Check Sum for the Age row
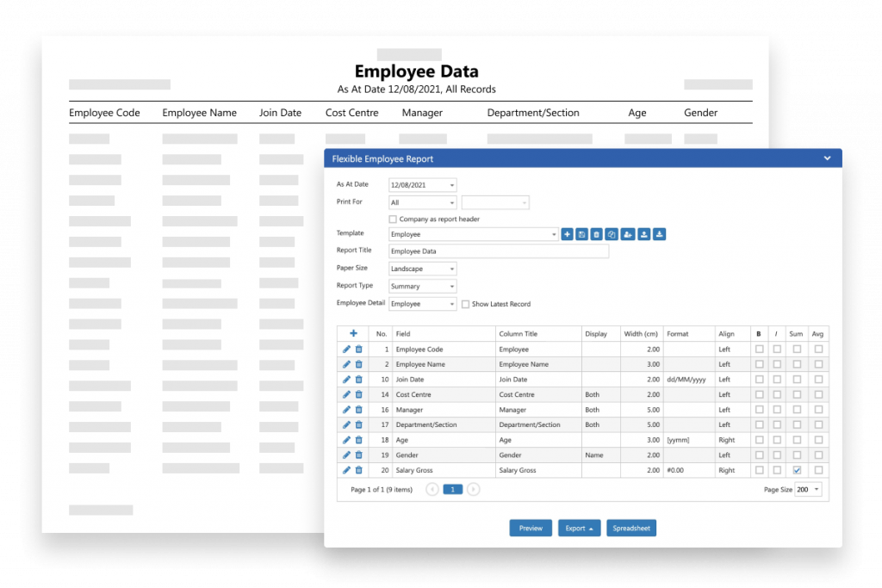This screenshot has width=882, height=588. tap(797, 440)
